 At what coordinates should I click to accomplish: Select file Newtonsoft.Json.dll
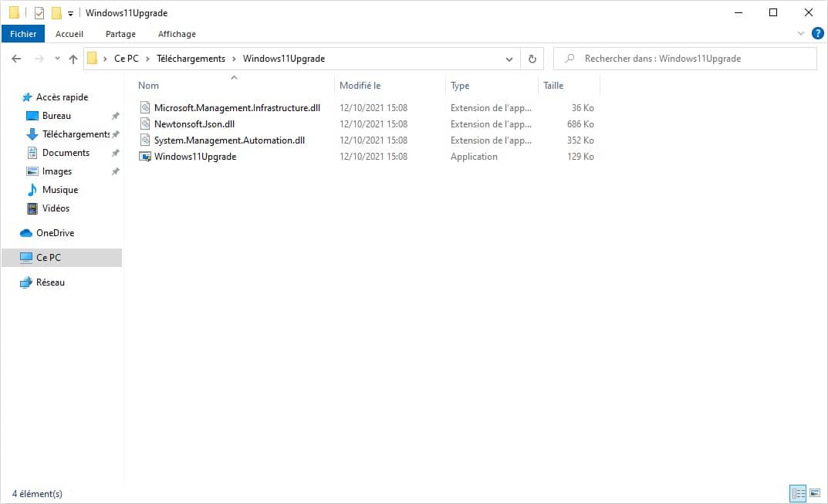click(194, 124)
